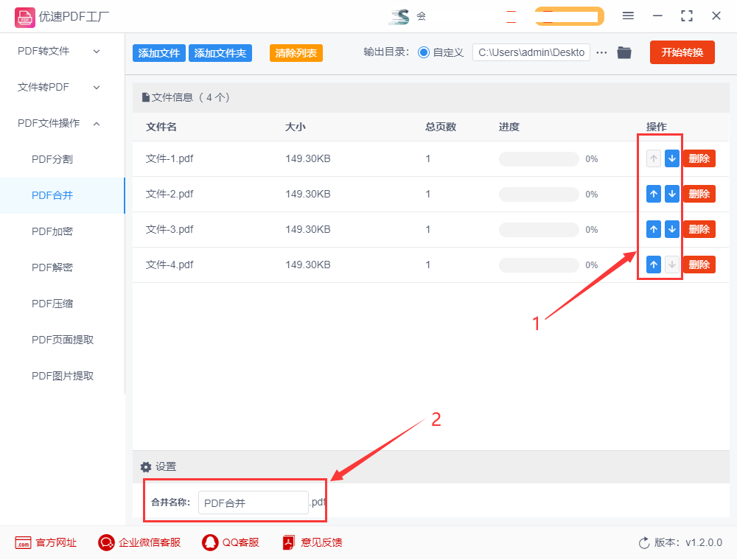Click the 总页数 column header
This screenshot has width=737, height=560.
[441, 127]
